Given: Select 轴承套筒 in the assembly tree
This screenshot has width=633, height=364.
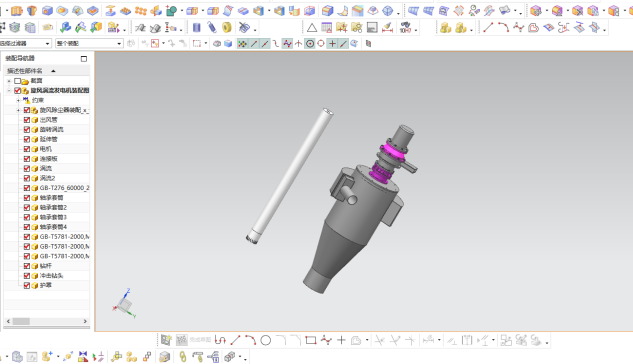Looking at the screenshot, I should [x=51, y=198].
